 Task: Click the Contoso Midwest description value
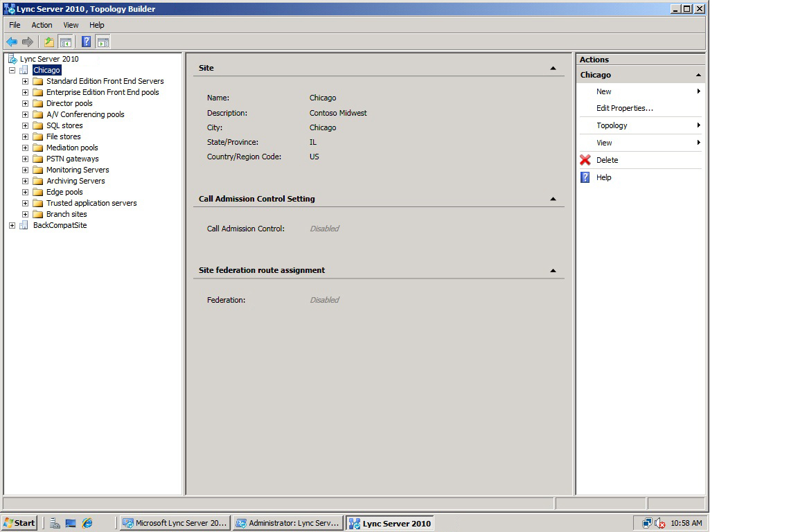click(338, 113)
